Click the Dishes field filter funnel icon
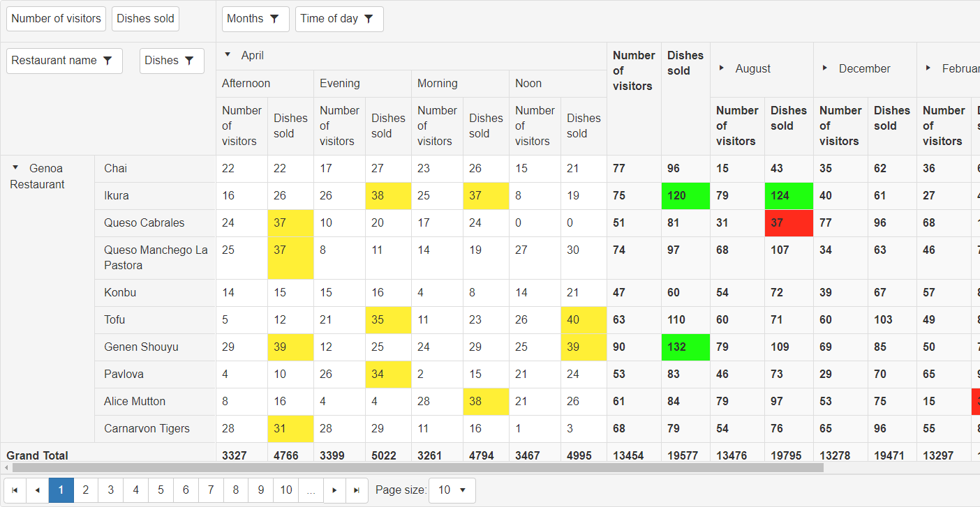 (x=189, y=61)
